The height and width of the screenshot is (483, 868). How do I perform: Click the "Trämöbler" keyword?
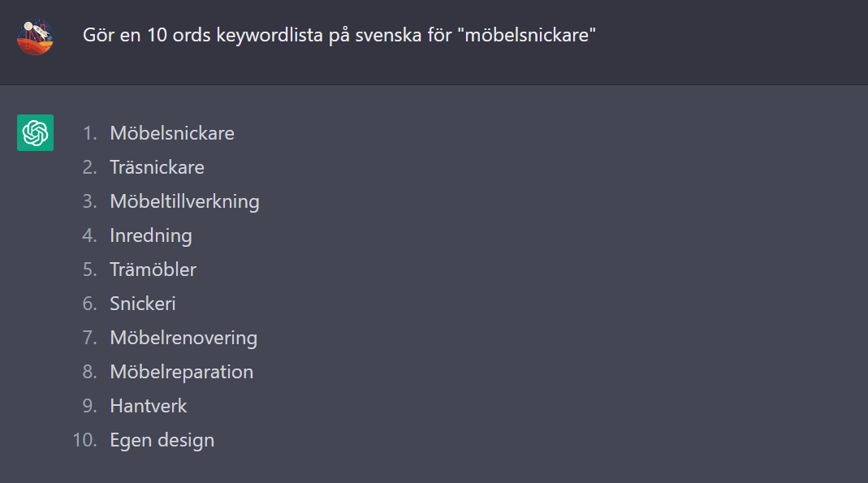pos(153,270)
